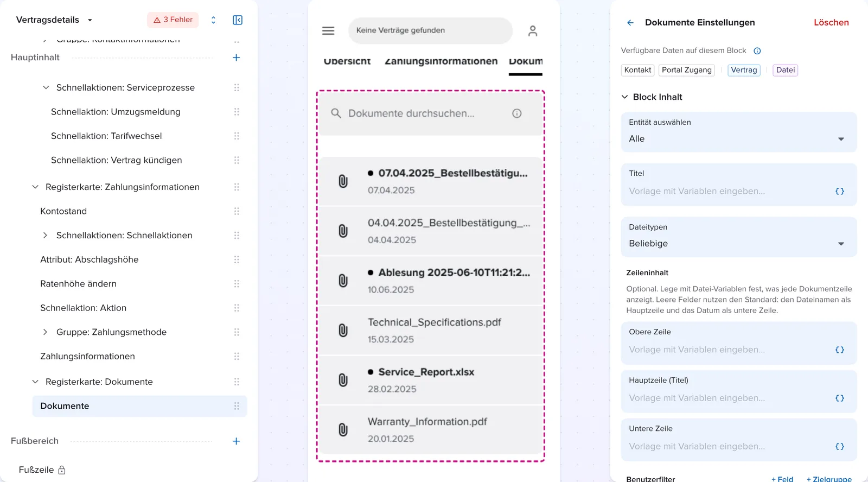Add a block to Fußbereich section
The width and height of the screenshot is (868, 482).
point(237,441)
